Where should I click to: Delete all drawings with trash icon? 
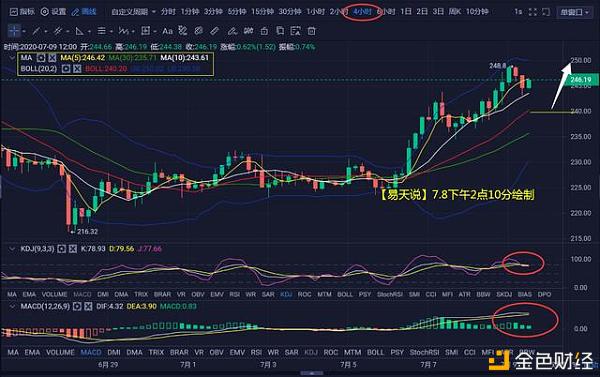312,31
